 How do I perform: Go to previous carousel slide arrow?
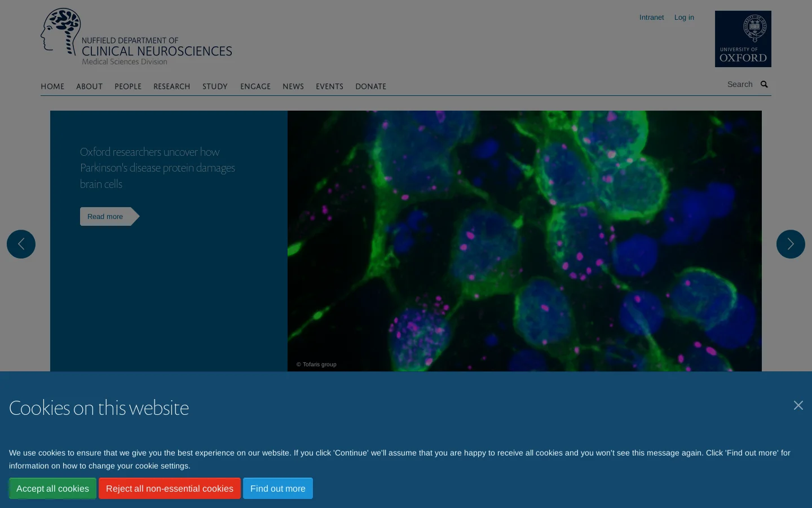click(x=21, y=244)
